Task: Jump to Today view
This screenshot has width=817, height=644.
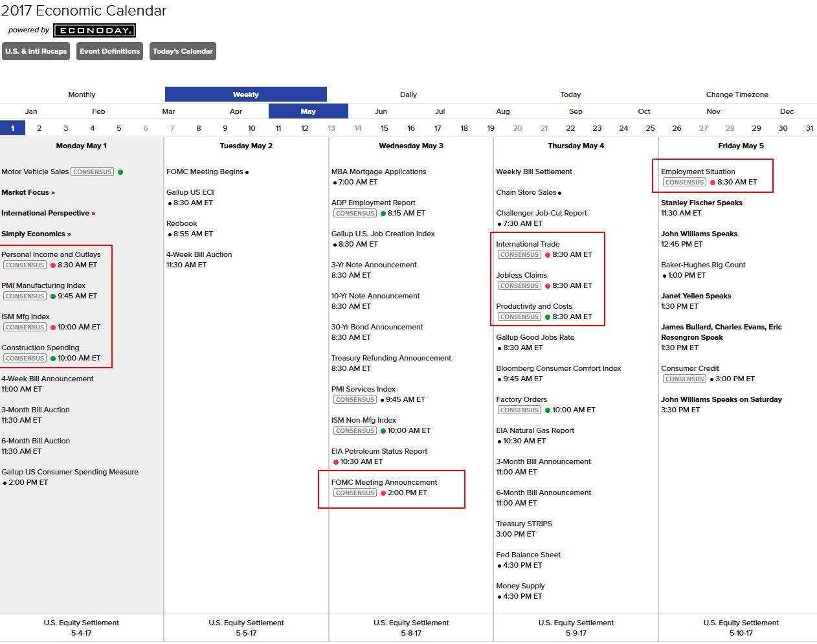Action: click(x=570, y=94)
